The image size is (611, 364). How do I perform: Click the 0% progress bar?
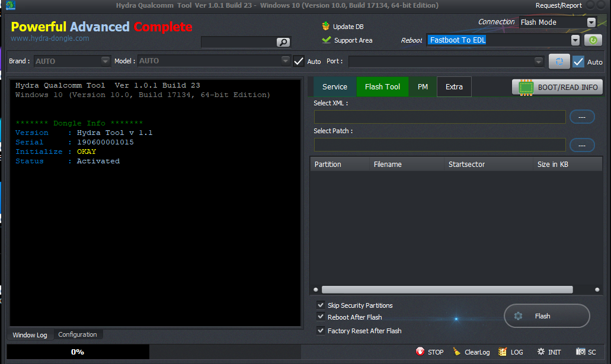pyautogui.click(x=78, y=352)
